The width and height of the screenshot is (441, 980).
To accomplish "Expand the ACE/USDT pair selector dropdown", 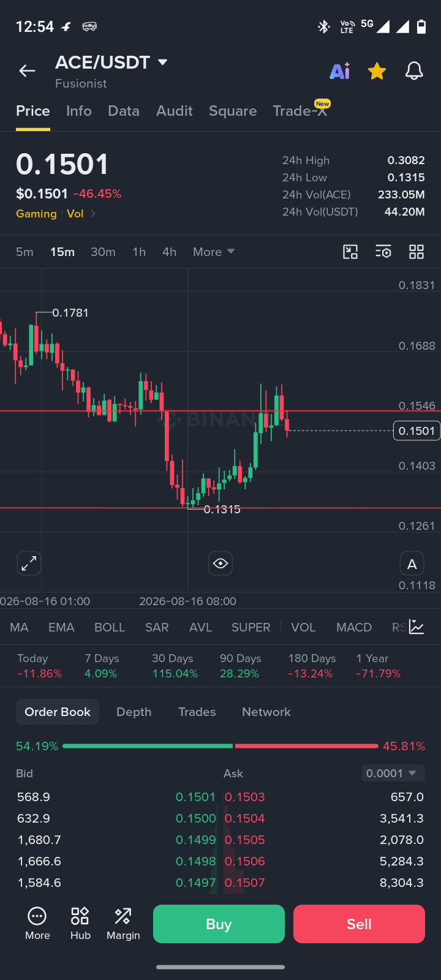I will pyautogui.click(x=163, y=62).
